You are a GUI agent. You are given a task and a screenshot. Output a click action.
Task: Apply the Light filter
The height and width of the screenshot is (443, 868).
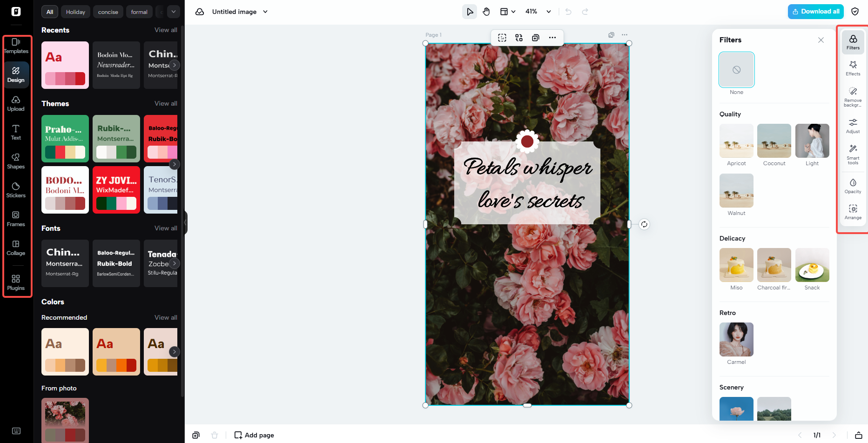812,141
